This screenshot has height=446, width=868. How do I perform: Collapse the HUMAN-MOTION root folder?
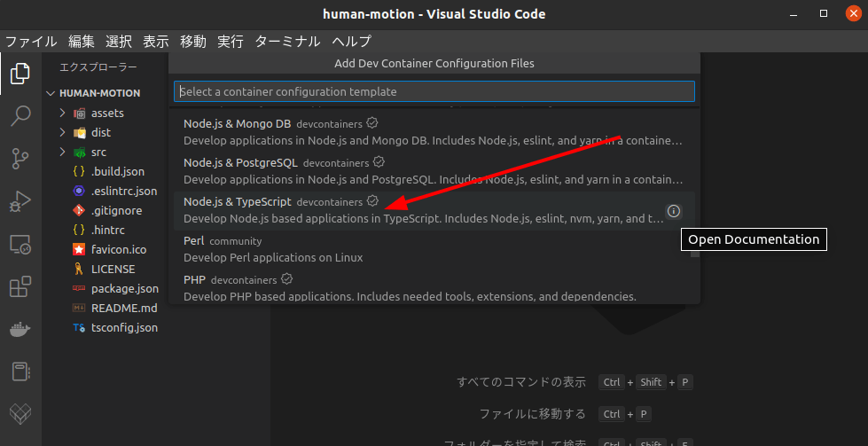click(x=51, y=93)
